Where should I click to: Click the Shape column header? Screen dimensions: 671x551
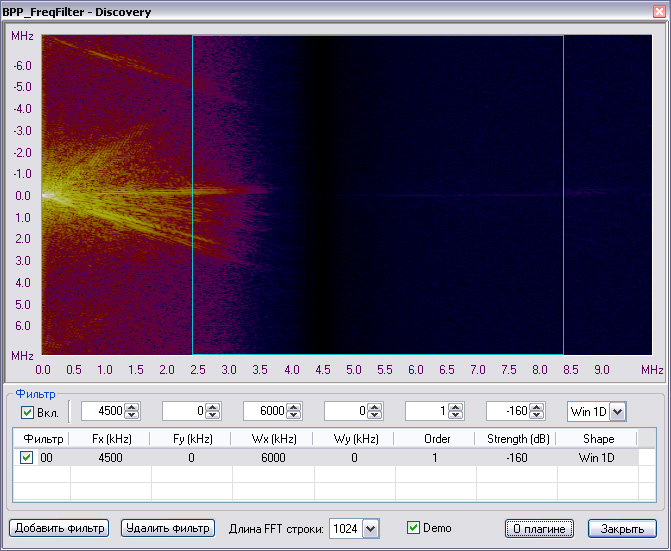(597, 438)
